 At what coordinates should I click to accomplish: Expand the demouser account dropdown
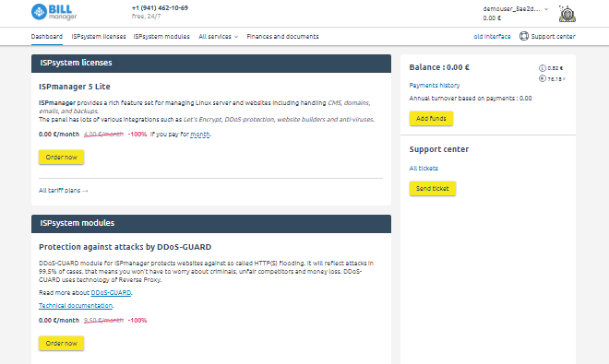pos(516,9)
